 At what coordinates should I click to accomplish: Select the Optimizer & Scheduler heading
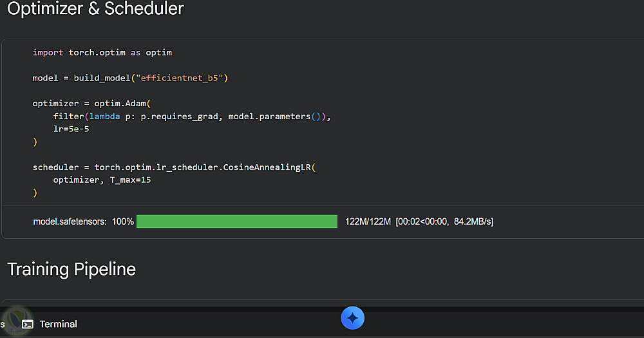(x=95, y=8)
